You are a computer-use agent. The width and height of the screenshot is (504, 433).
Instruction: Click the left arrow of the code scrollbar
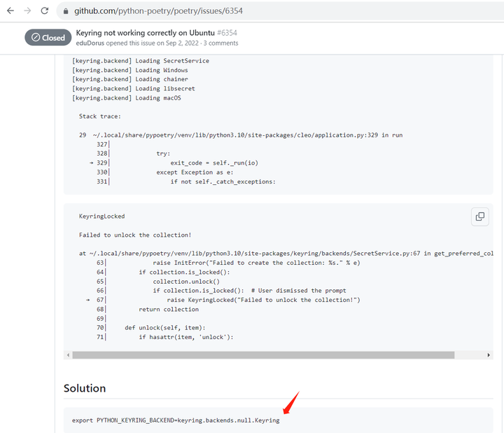pyautogui.click(x=68, y=355)
